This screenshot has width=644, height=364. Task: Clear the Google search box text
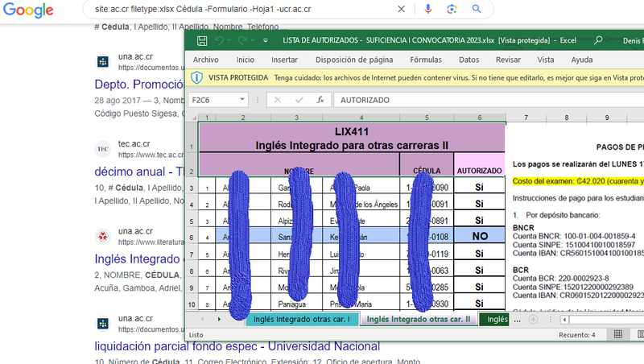[401, 9]
